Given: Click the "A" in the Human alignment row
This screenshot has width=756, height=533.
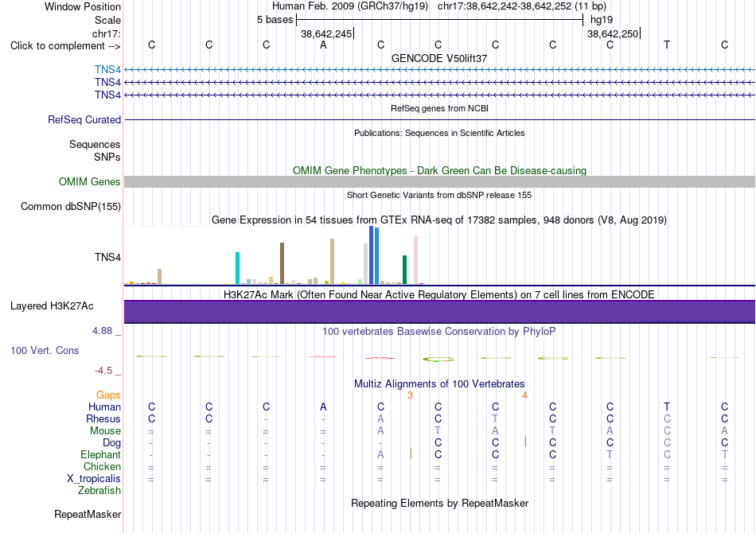Looking at the screenshot, I should 323,407.
